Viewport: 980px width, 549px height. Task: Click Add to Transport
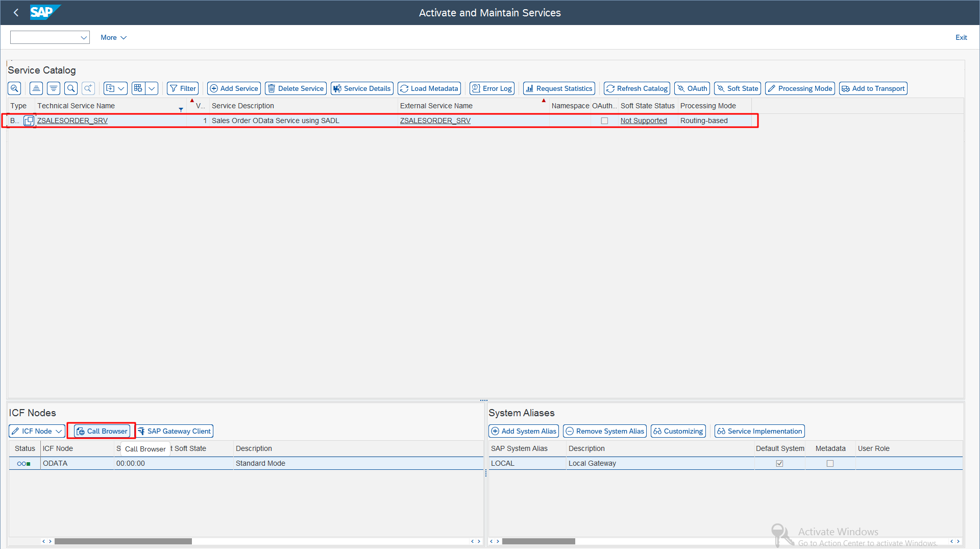tap(873, 88)
